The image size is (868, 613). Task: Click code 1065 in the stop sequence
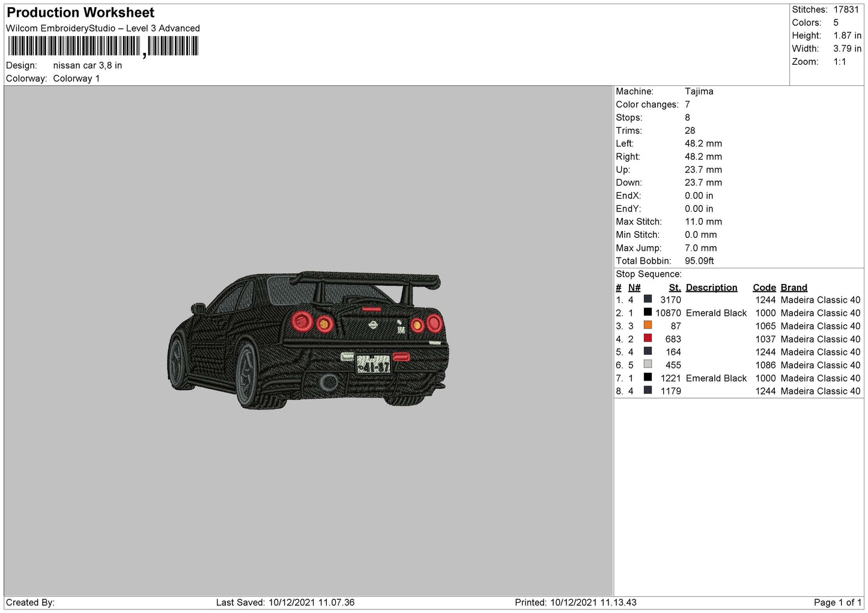[x=765, y=326]
